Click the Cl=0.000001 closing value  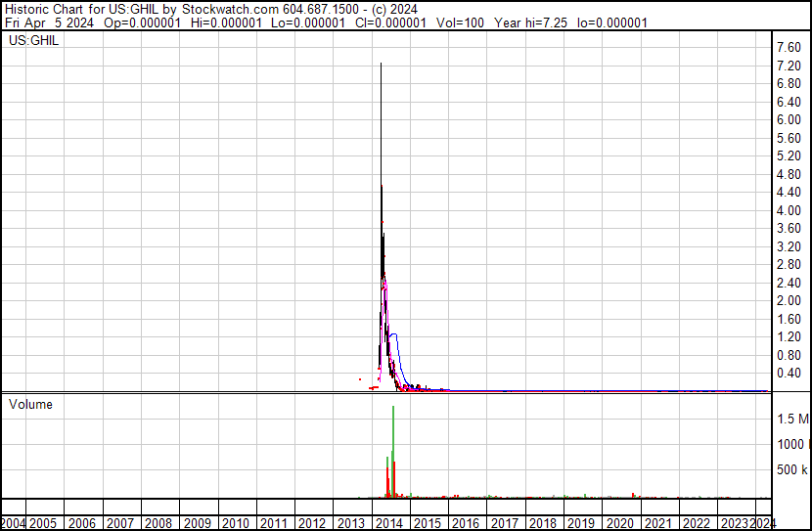pos(390,22)
